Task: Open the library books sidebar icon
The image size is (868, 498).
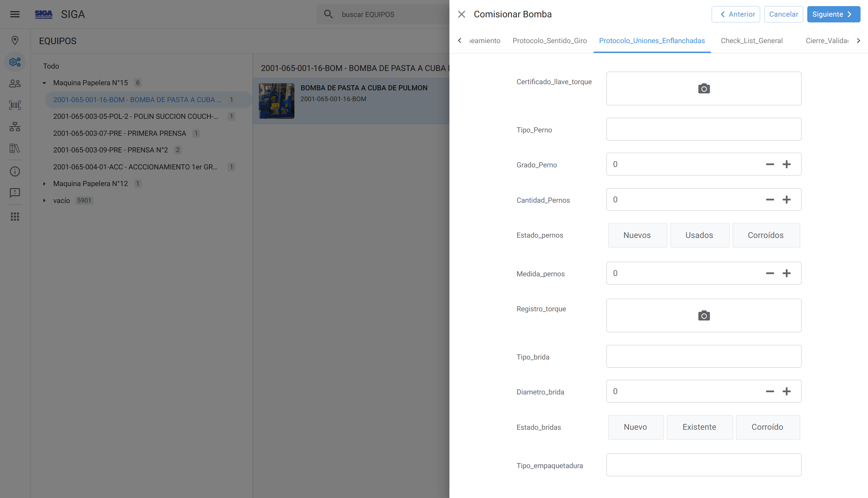Action: (x=15, y=148)
